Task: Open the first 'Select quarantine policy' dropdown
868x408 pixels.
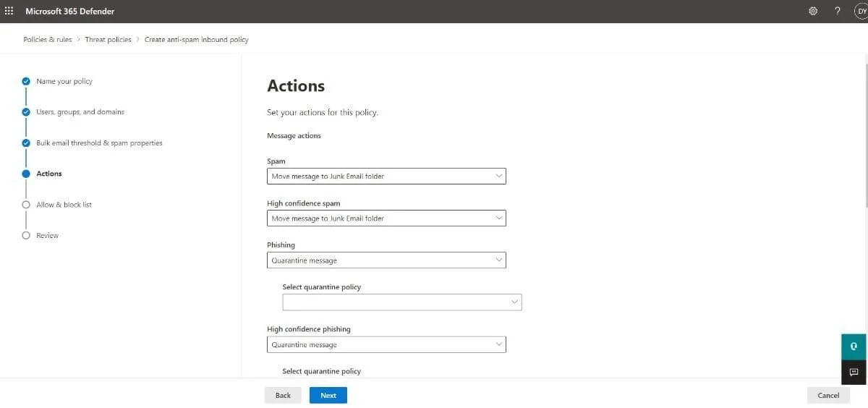Action: tap(401, 302)
